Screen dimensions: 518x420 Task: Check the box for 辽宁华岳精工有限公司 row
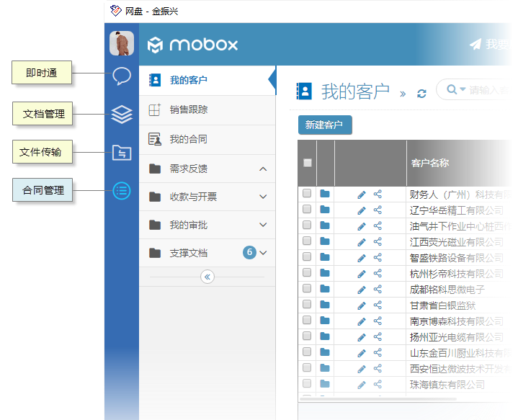point(307,209)
